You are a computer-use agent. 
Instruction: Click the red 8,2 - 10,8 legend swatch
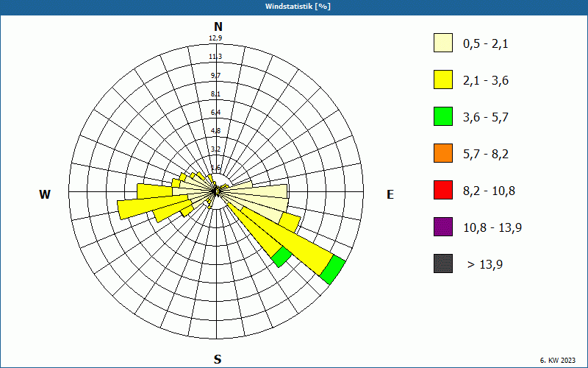point(443,190)
